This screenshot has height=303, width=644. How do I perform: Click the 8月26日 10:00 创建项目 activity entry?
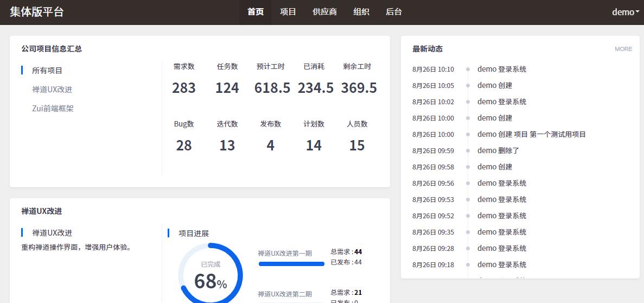coord(531,134)
